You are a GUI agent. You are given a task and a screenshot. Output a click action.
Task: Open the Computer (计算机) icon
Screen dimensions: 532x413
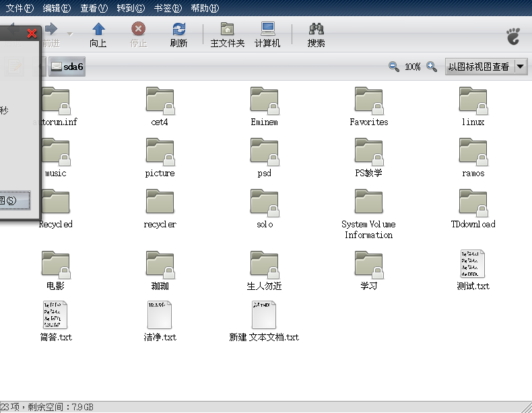point(268,29)
